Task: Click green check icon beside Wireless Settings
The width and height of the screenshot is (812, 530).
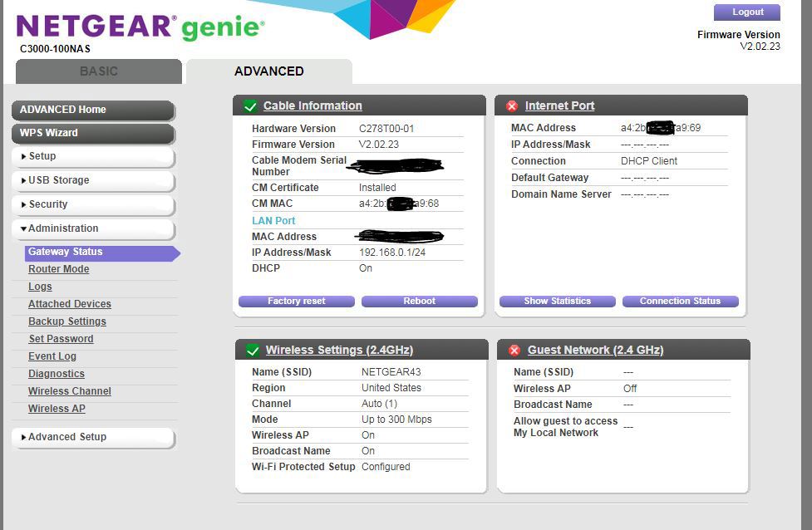Action: pyautogui.click(x=252, y=351)
